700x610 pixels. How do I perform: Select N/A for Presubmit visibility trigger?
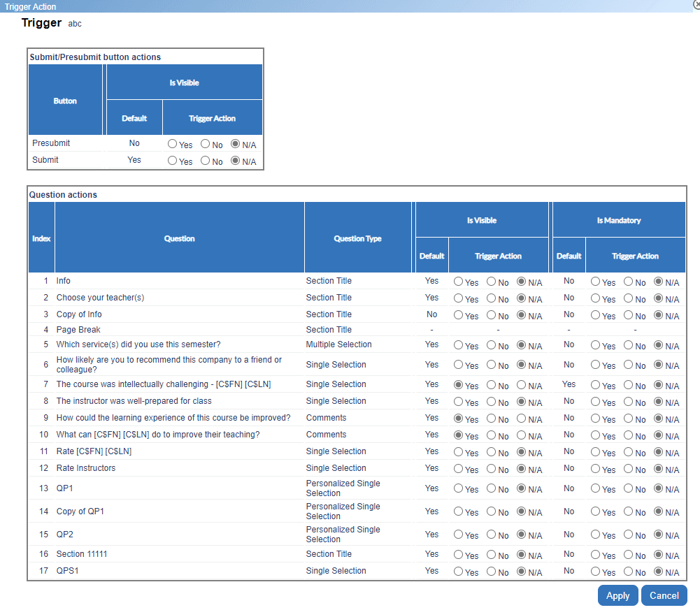point(235,144)
